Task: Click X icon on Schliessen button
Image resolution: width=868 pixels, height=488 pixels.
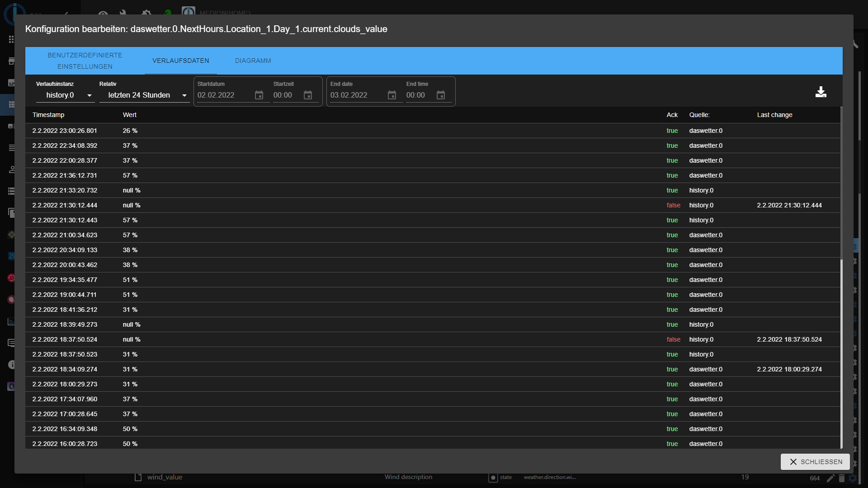Action: (x=793, y=462)
